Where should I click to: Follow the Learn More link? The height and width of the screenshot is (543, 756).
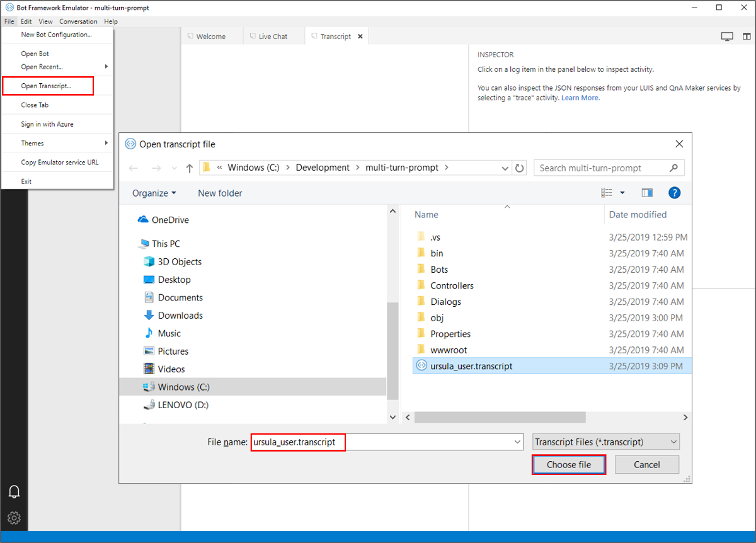580,98
